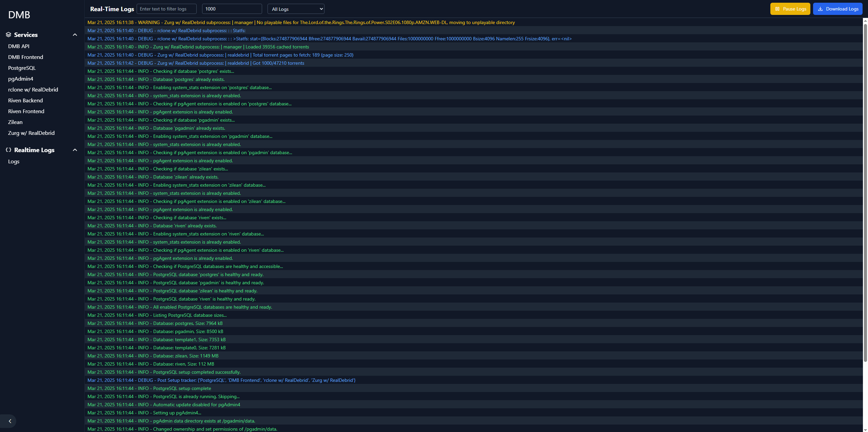Select Zilean in sidebar
This screenshot has width=868, height=432.
pos(15,122)
